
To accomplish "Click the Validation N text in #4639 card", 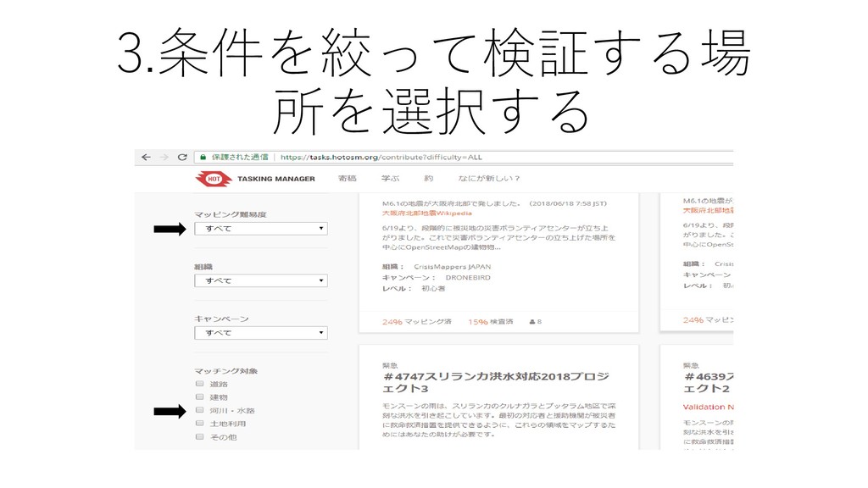I will click(x=708, y=407).
